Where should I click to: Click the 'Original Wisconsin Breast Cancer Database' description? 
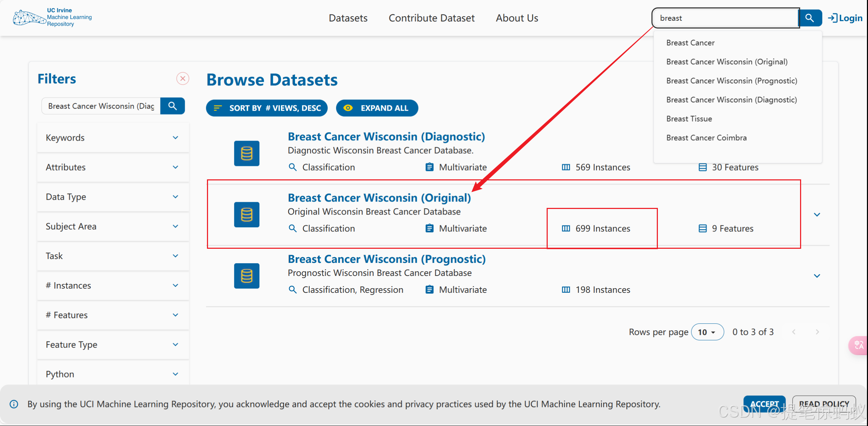point(374,211)
